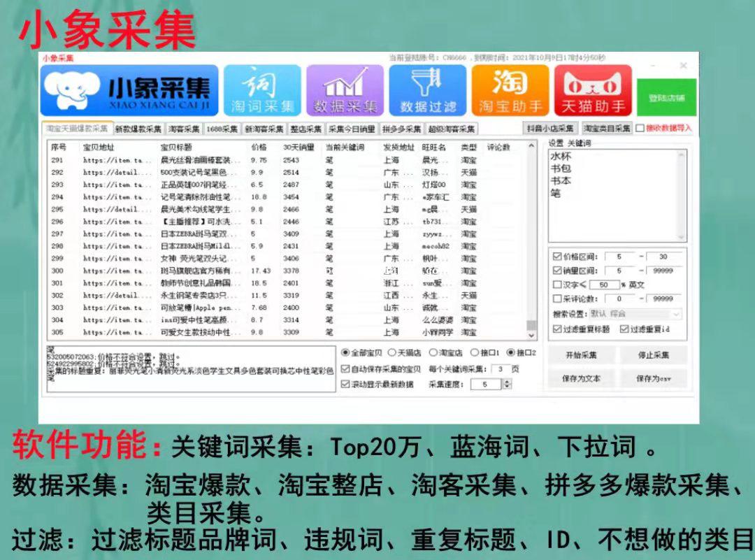Viewport: 755px width, 560px height.
Task: Switch to the 超级淘客采集 tab
Action: [x=452, y=129]
